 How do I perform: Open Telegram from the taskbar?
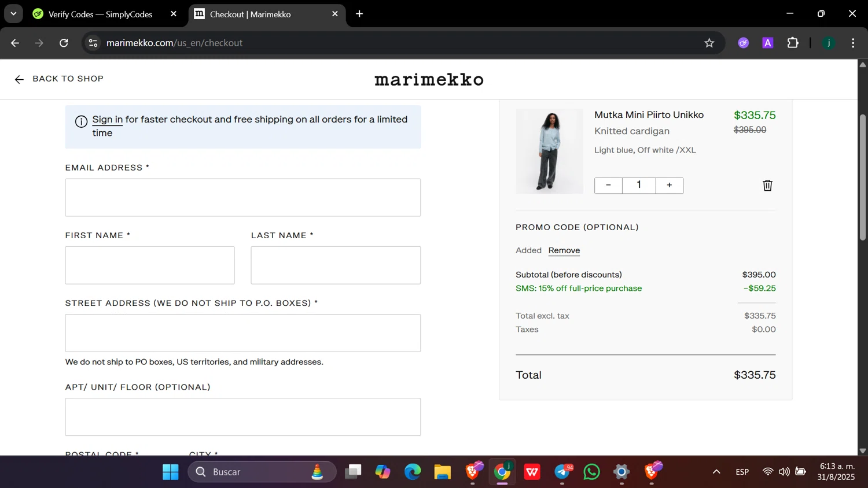562,472
